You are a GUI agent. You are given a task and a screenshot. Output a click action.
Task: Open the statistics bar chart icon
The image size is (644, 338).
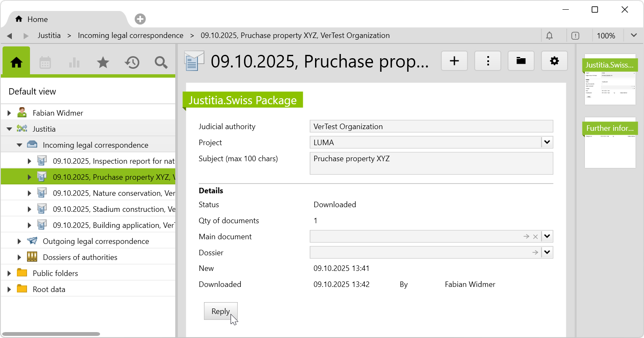(x=74, y=63)
